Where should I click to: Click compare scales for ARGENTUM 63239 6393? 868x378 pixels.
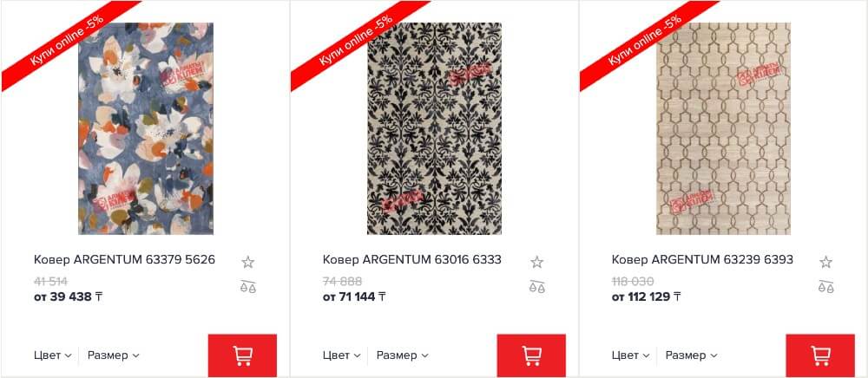(x=826, y=286)
